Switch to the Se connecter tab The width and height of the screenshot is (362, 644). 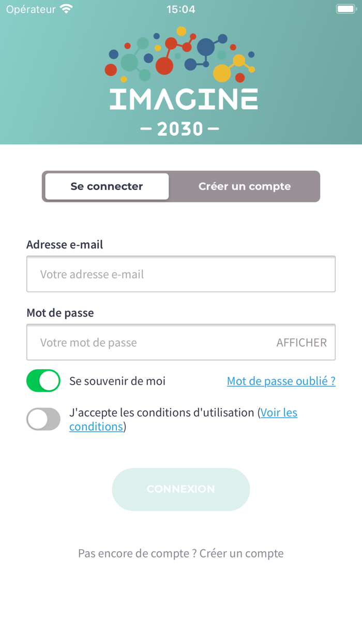[x=107, y=186]
